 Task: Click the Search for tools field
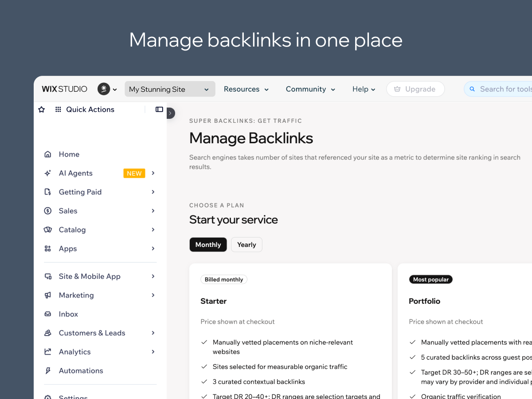click(x=498, y=89)
